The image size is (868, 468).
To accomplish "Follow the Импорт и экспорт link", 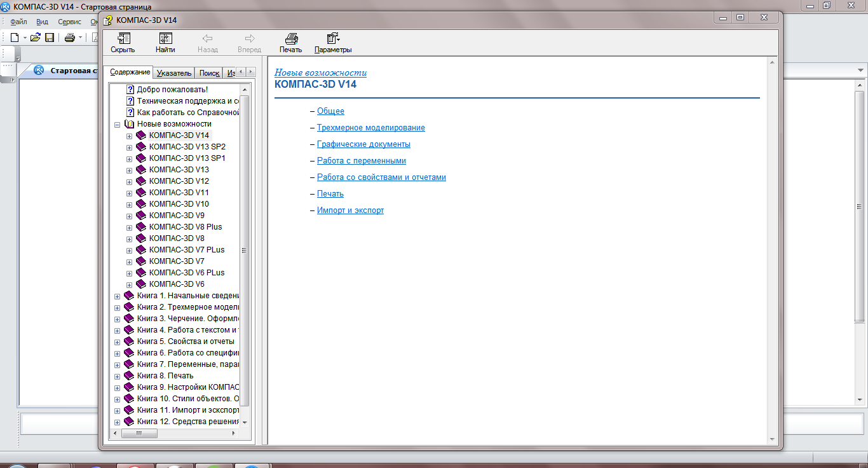I will click(350, 210).
